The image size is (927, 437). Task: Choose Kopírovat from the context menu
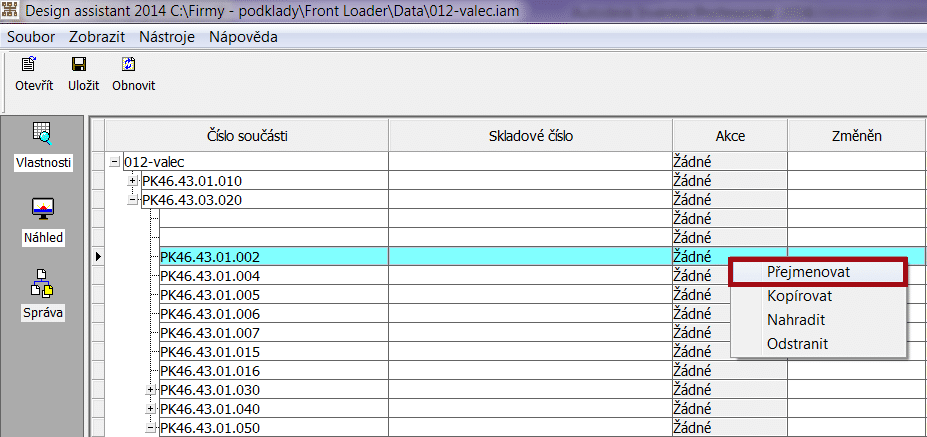pyautogui.click(x=817, y=296)
